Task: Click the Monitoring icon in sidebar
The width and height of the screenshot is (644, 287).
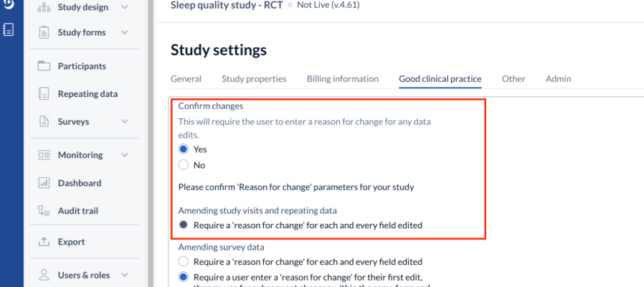Action: (x=44, y=155)
